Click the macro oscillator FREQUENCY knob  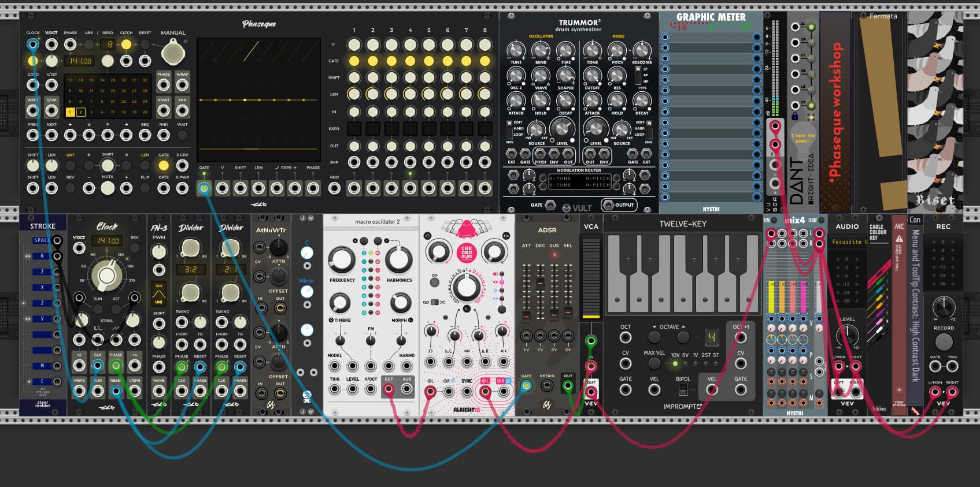pyautogui.click(x=342, y=260)
